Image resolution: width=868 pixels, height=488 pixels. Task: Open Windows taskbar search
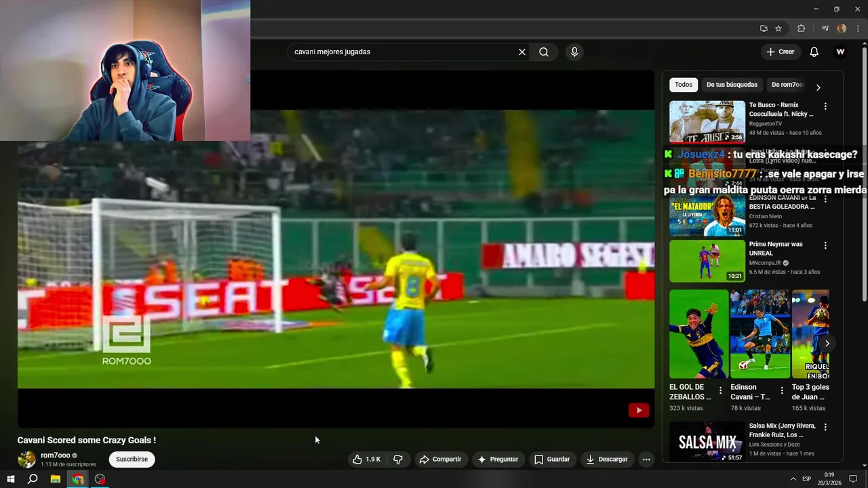tap(33, 479)
